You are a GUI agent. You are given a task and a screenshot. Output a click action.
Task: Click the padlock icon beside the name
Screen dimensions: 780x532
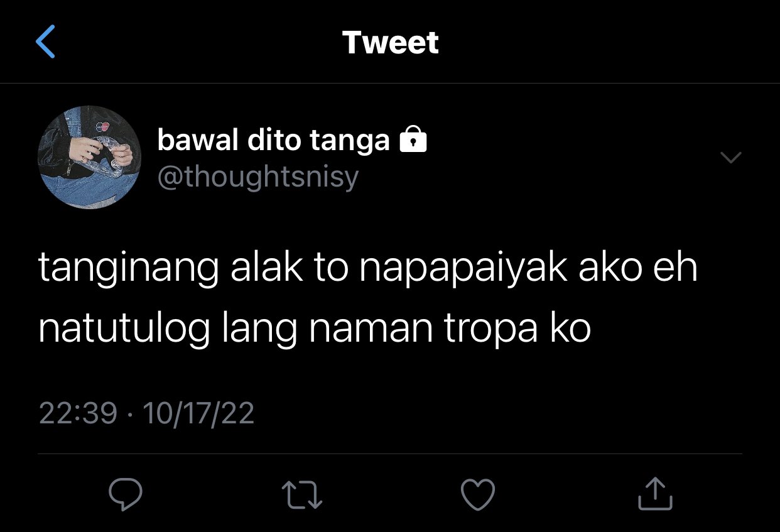(x=413, y=139)
